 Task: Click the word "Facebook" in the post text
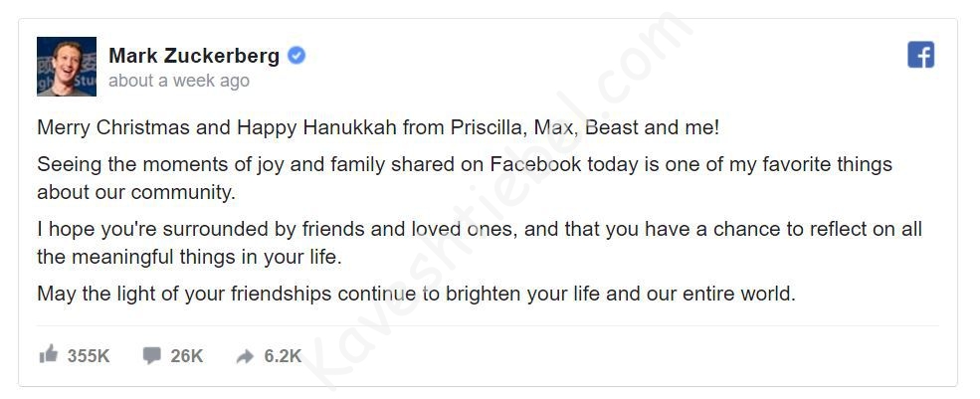click(532, 164)
